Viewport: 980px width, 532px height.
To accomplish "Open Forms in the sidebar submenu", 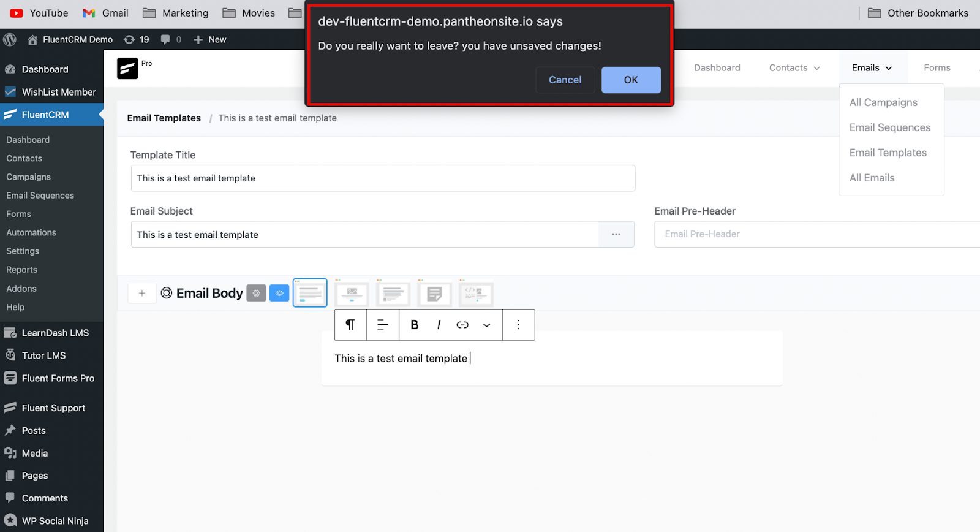I will pos(19,214).
